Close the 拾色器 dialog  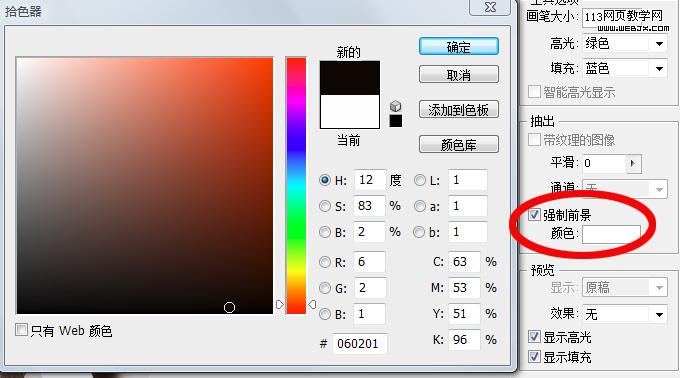[x=490, y=7]
